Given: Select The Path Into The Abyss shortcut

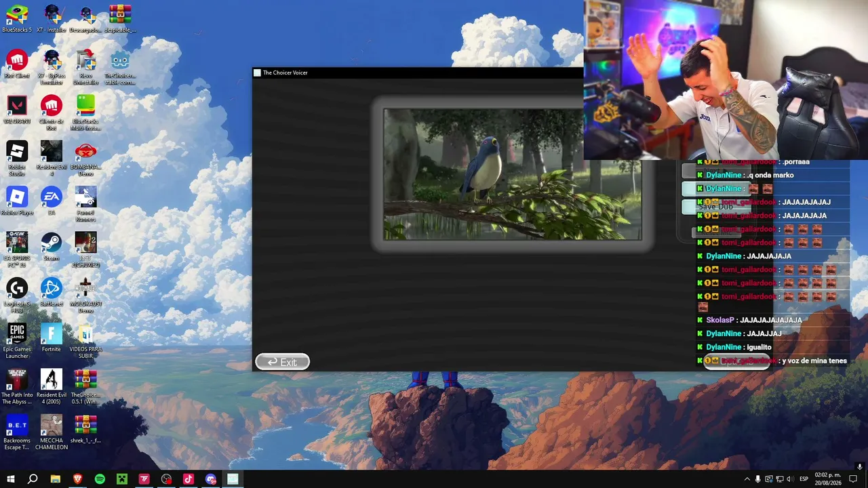Looking at the screenshot, I should [17, 386].
